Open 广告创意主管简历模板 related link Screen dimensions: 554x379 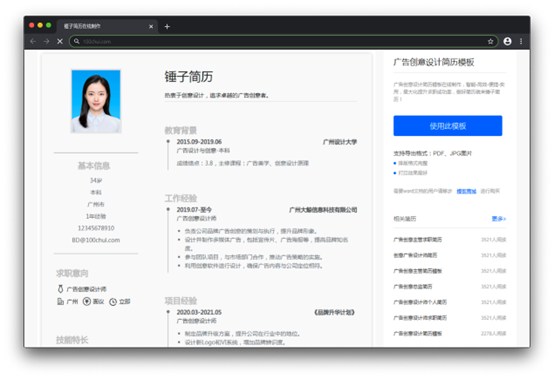click(418, 271)
